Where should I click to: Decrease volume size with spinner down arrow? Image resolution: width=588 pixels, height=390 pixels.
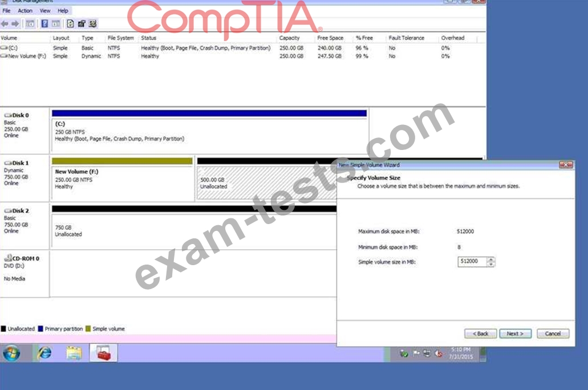(x=491, y=265)
